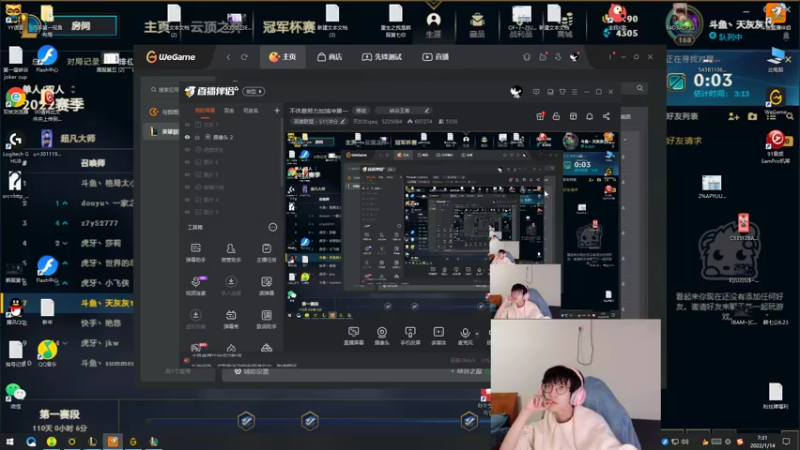Click the WeGame app search field
Image resolution: width=800 pixels, height=450 pixels.
(164, 90)
